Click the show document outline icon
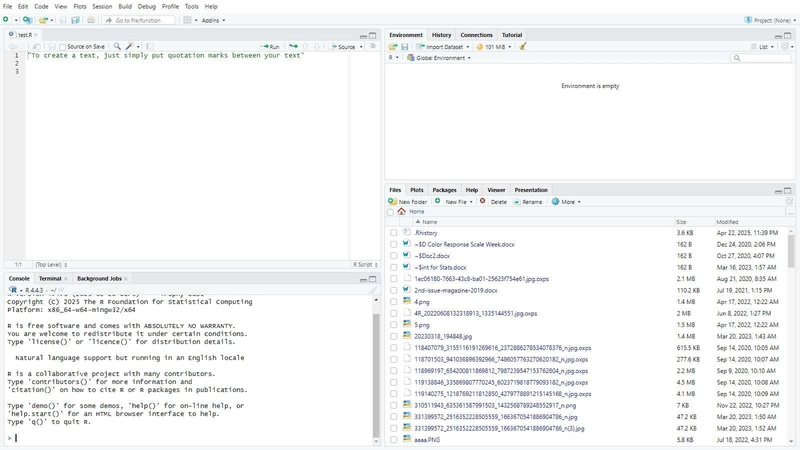800x450 pixels. coord(373,46)
